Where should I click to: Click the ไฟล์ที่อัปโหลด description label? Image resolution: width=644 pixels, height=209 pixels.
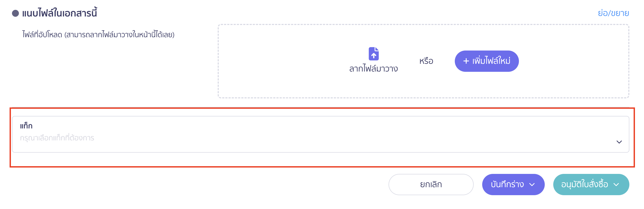pyautogui.click(x=98, y=35)
